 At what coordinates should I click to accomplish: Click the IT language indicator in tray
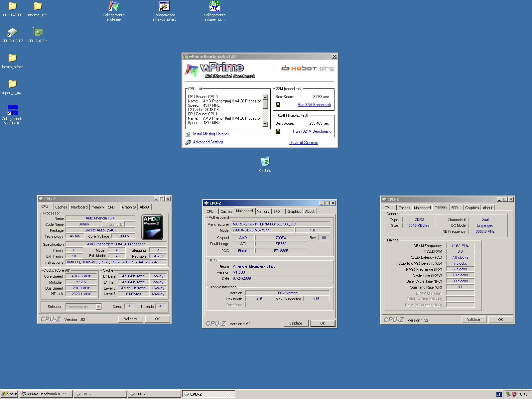click(x=499, y=394)
